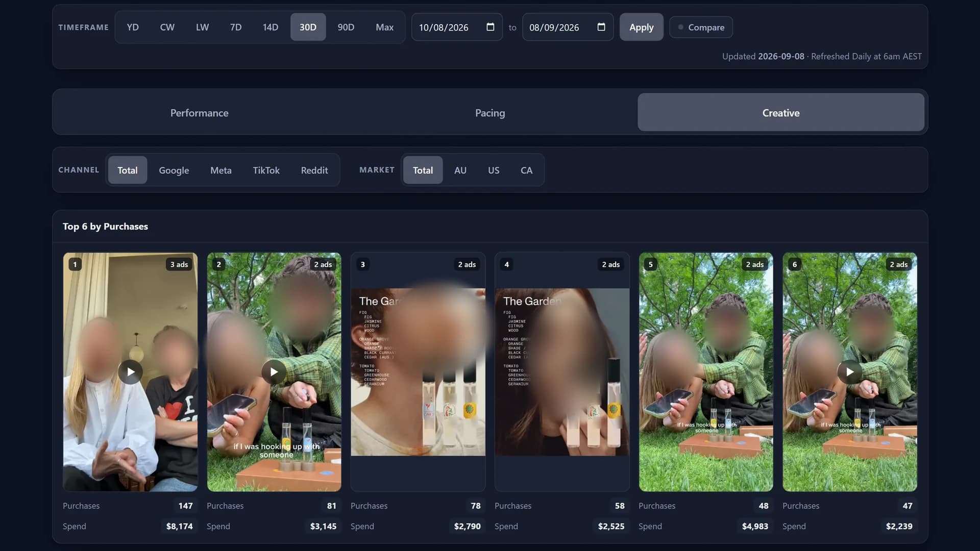Select the LW timeframe

pos(202,27)
